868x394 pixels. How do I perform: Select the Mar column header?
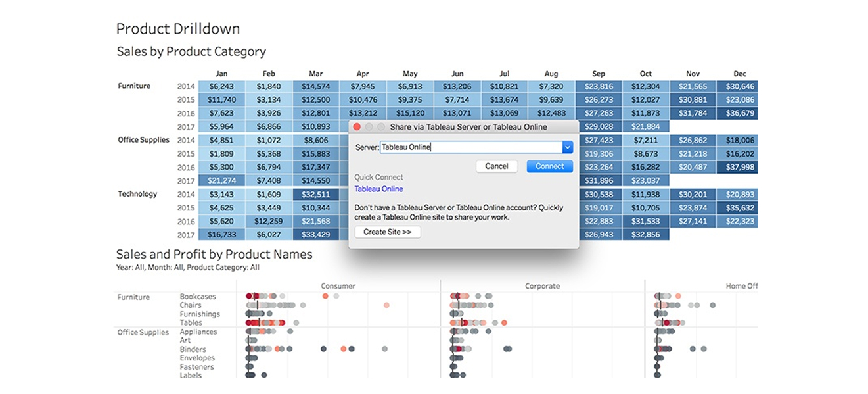pyautogui.click(x=316, y=74)
